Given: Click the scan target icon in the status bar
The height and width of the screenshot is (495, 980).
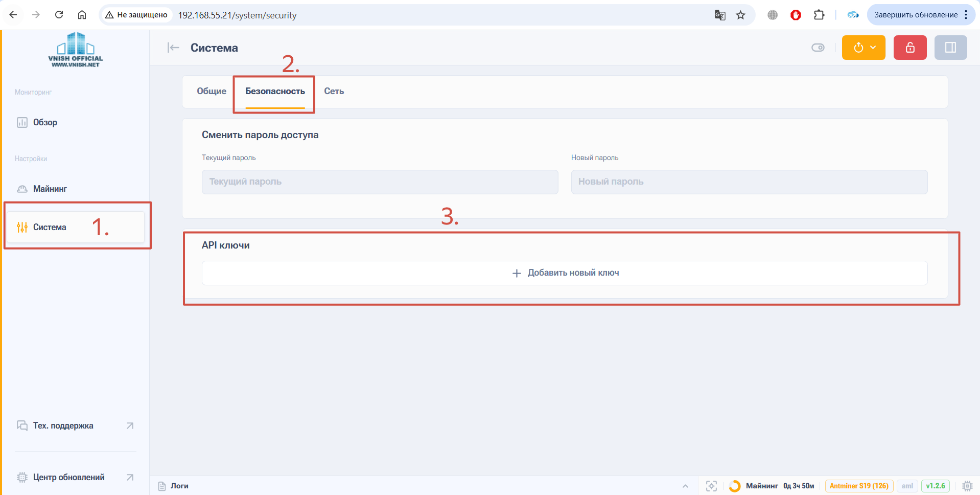Looking at the screenshot, I should coord(711,486).
